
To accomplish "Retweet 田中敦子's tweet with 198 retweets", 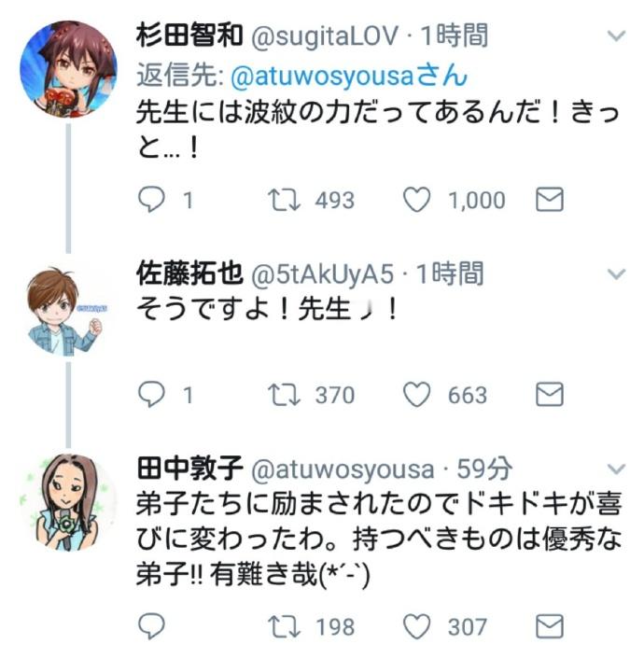I will [x=284, y=626].
